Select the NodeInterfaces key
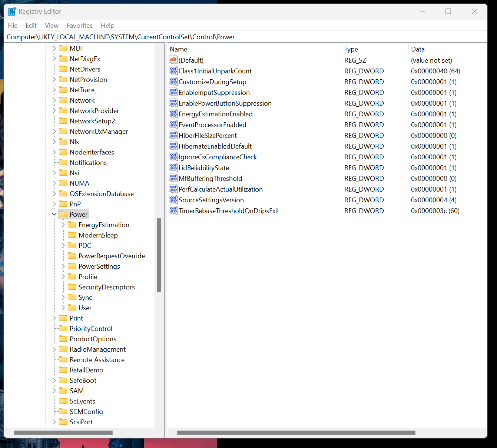 (92, 152)
